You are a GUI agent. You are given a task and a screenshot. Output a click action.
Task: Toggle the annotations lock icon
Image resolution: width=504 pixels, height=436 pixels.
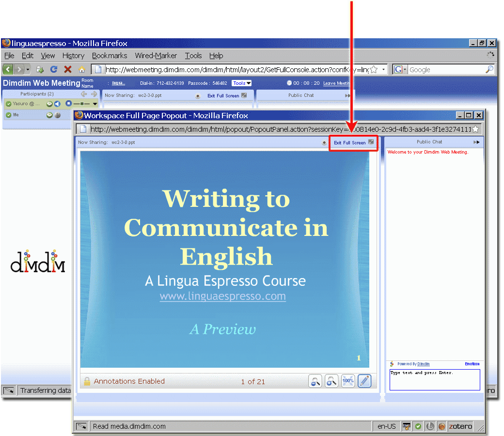pyautogui.click(x=87, y=381)
